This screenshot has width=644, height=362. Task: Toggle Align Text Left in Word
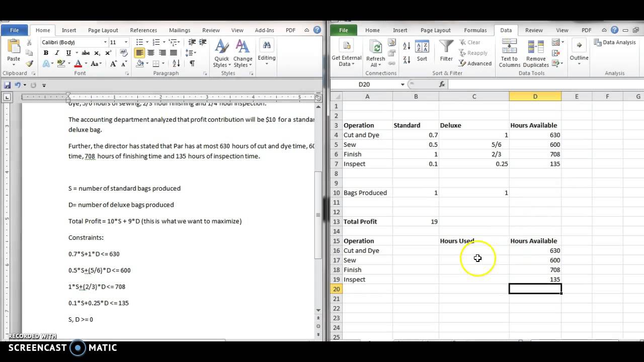pos(139,53)
